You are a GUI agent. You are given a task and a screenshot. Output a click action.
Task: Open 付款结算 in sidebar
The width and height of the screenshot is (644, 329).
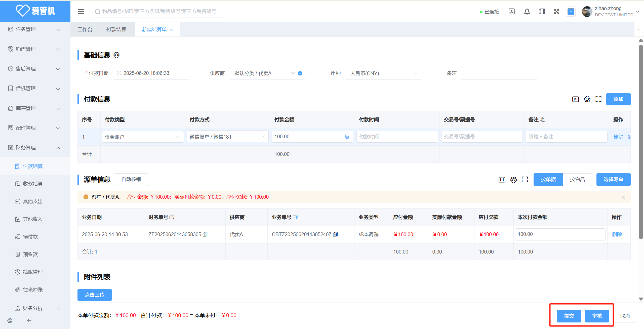click(x=35, y=166)
